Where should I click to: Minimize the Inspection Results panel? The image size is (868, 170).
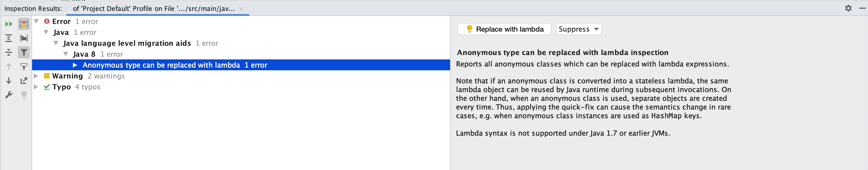[x=862, y=8]
